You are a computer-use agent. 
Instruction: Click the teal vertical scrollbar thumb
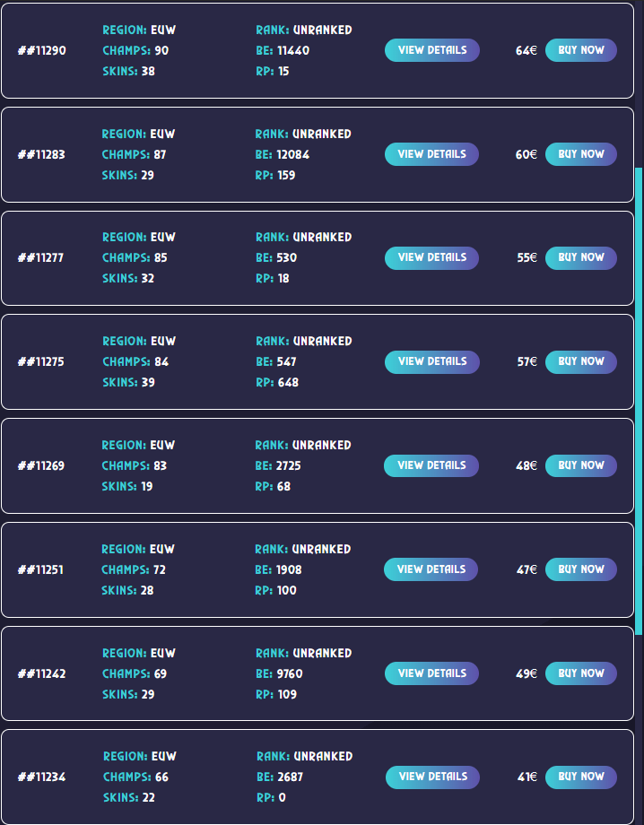(639, 401)
